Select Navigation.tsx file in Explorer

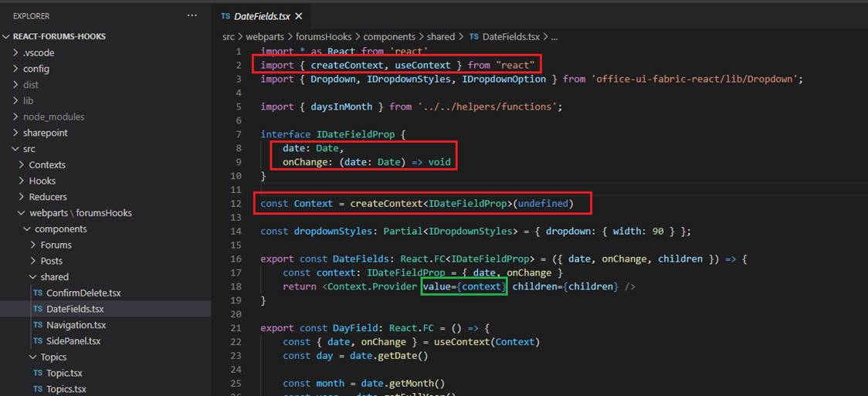[76, 325]
